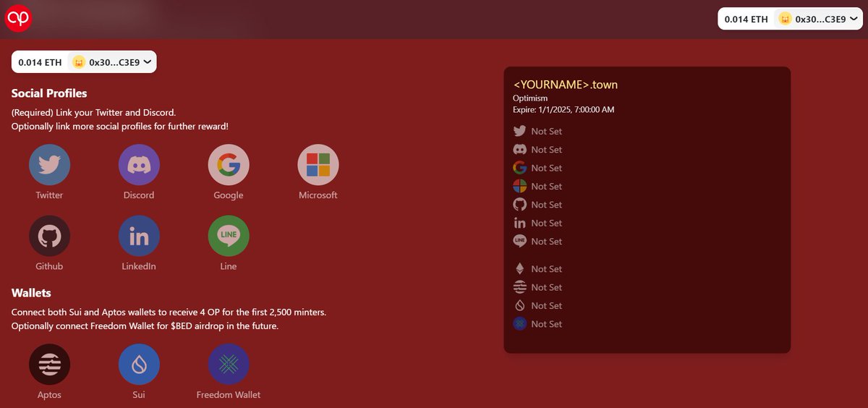
Task: Click the Github label under icon
Action: [49, 266]
